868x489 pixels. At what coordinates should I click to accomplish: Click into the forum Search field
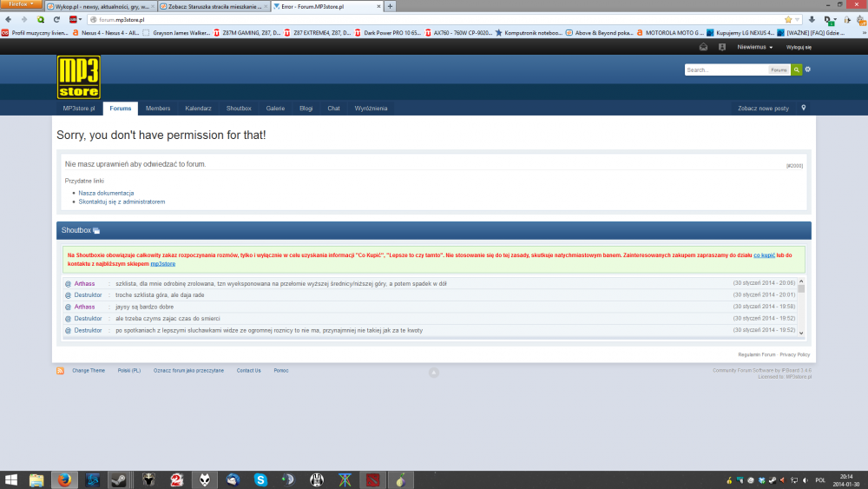pos(726,69)
